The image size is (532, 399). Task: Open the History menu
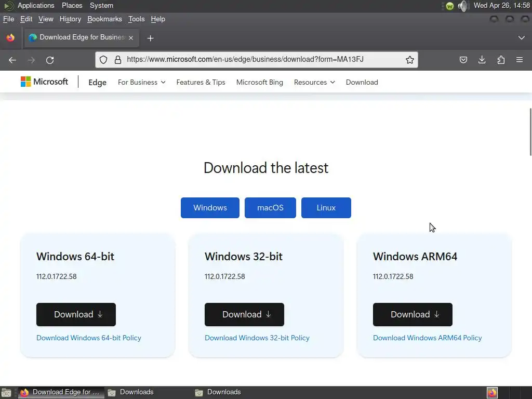coord(70,19)
